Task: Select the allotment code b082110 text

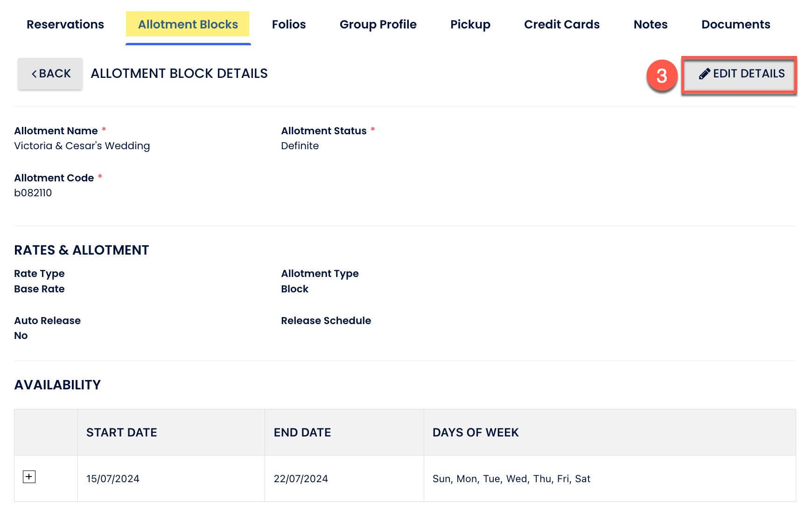Action: (33, 193)
